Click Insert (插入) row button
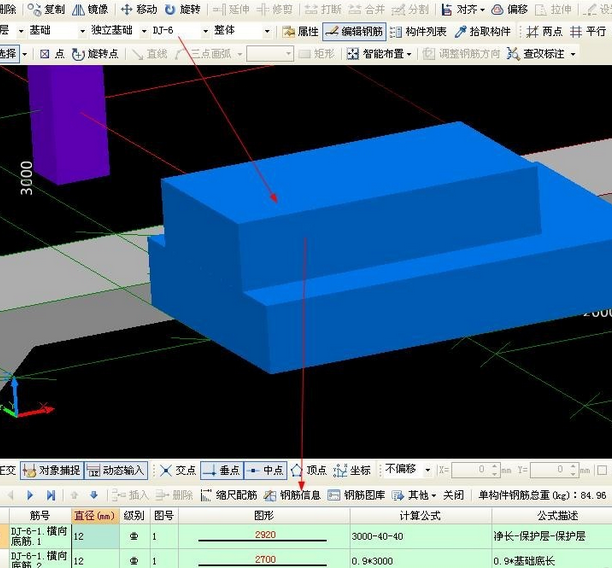 point(130,495)
